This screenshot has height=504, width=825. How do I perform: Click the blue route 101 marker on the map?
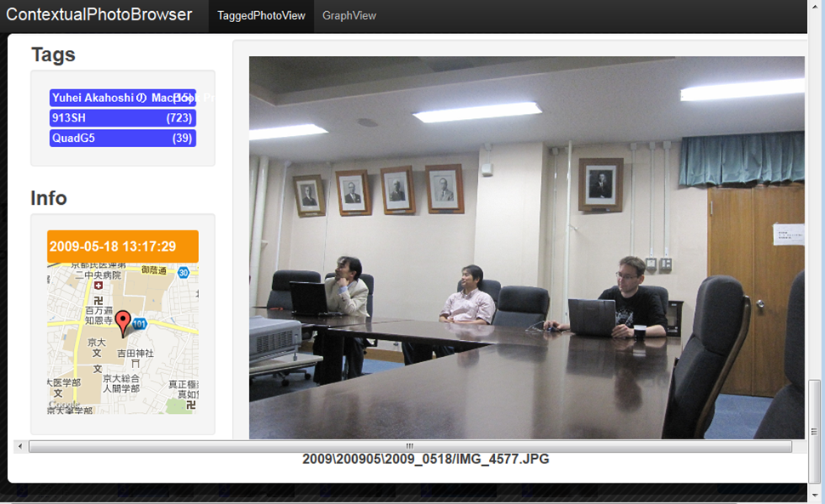tap(139, 324)
